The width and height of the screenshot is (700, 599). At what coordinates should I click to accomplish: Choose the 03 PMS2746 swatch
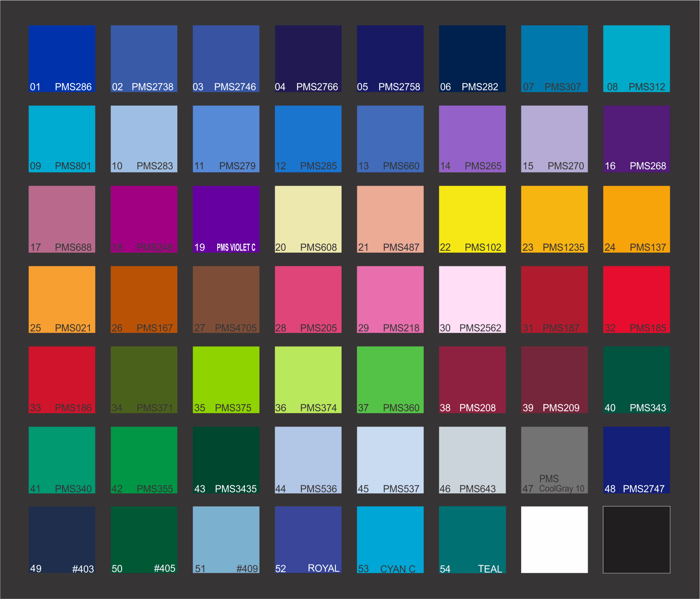tap(226, 59)
